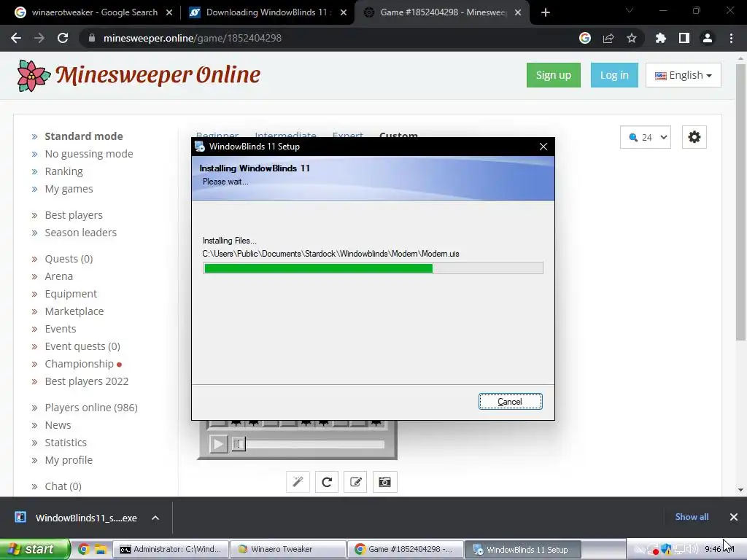
Task: Open Arena link in sidebar
Action: 58,276
